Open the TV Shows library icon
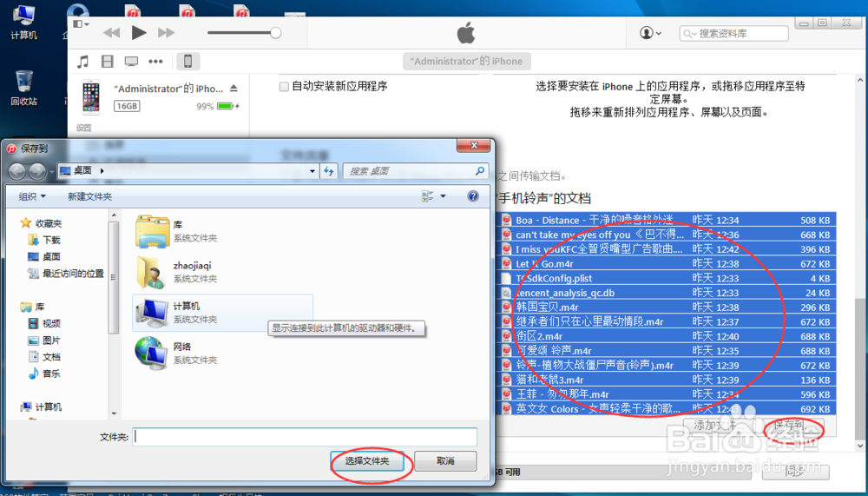Screen dimensions: 868x496 point(131,62)
